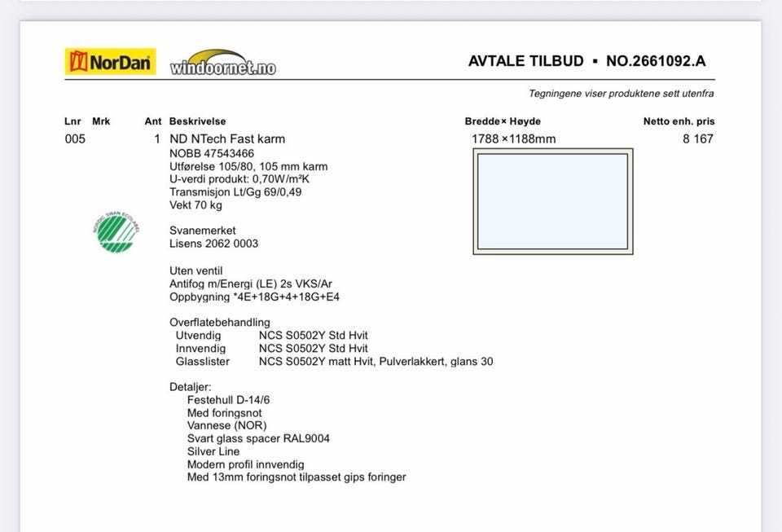Click the Nordic Swan Ecolabel badge

116,231
